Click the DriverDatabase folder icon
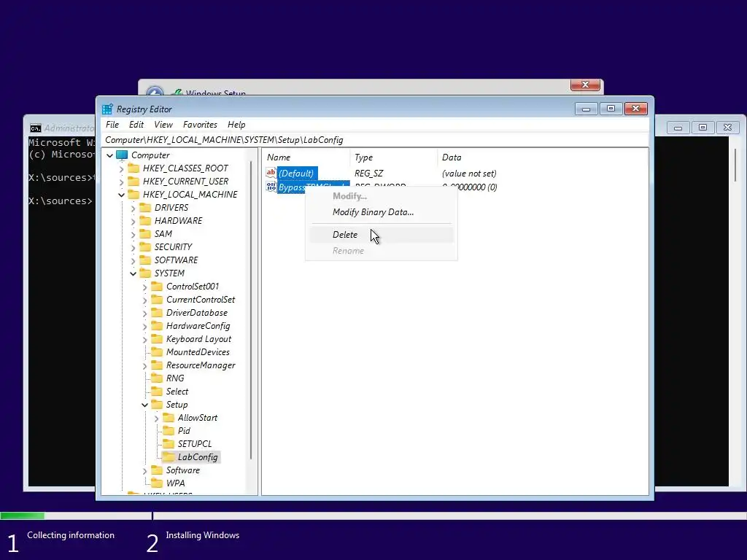 click(157, 312)
